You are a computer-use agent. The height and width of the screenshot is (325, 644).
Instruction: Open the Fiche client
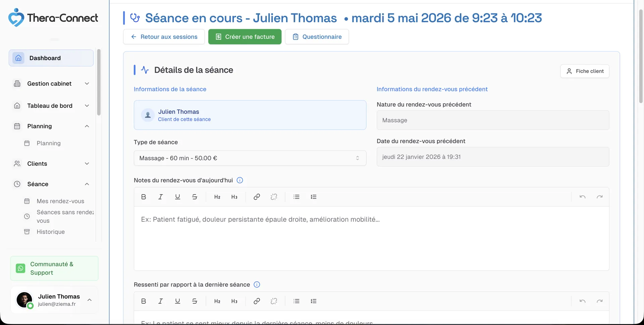coord(585,71)
